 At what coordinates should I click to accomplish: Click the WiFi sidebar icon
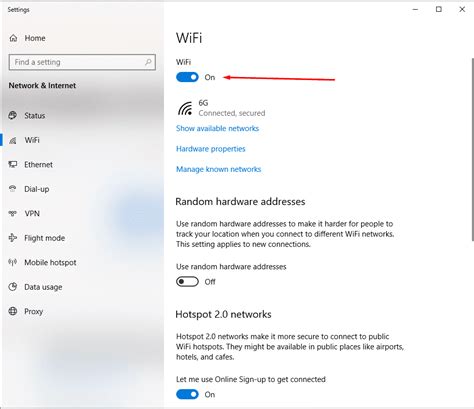(13, 140)
